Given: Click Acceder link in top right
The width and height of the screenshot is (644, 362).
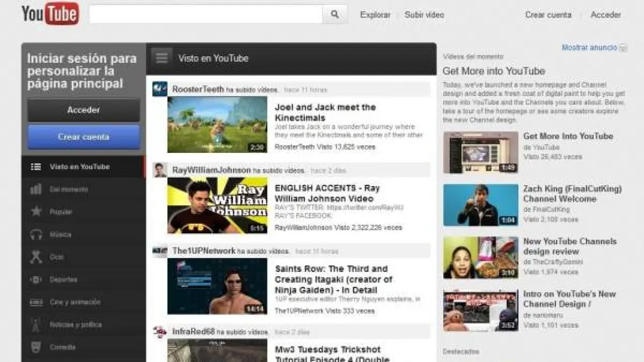Looking at the screenshot, I should click(x=605, y=15).
